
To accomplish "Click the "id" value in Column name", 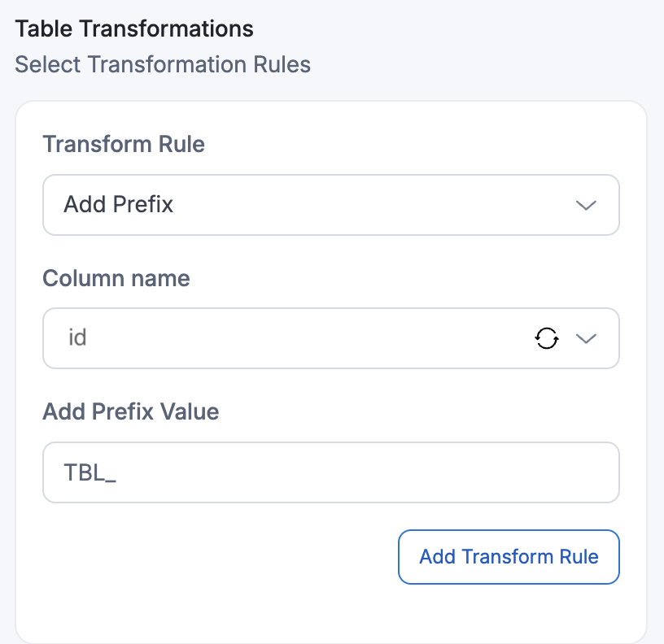I will [77, 337].
